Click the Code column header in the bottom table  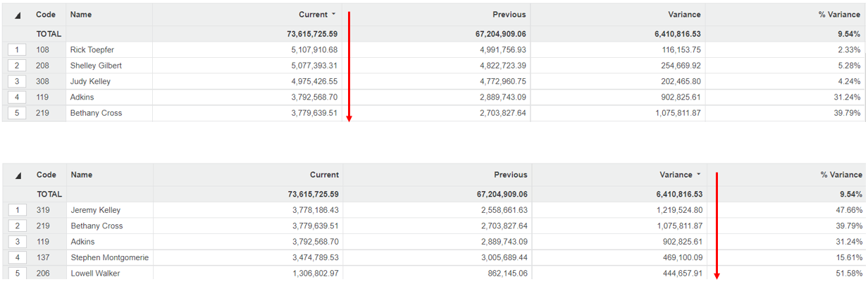(x=46, y=175)
